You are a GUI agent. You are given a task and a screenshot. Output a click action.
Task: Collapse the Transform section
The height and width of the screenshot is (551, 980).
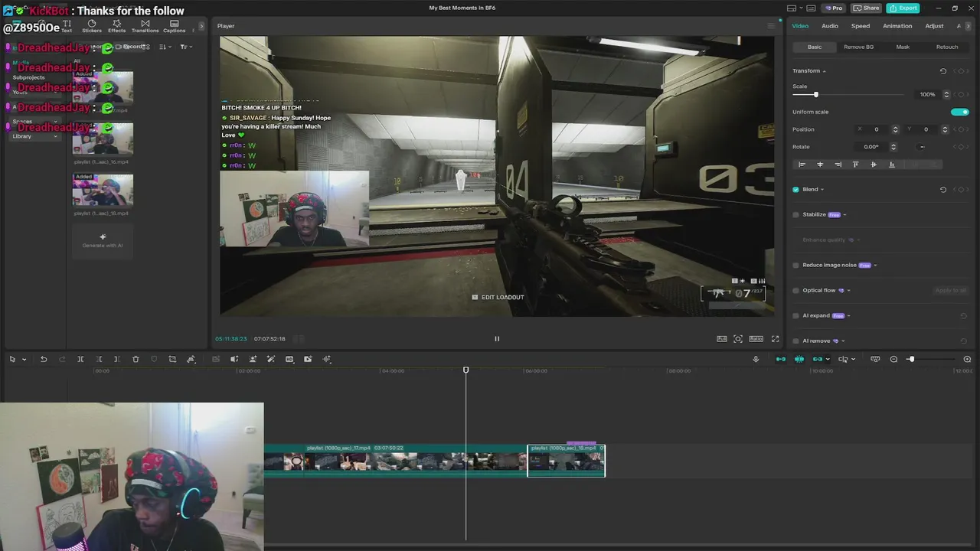tap(824, 71)
